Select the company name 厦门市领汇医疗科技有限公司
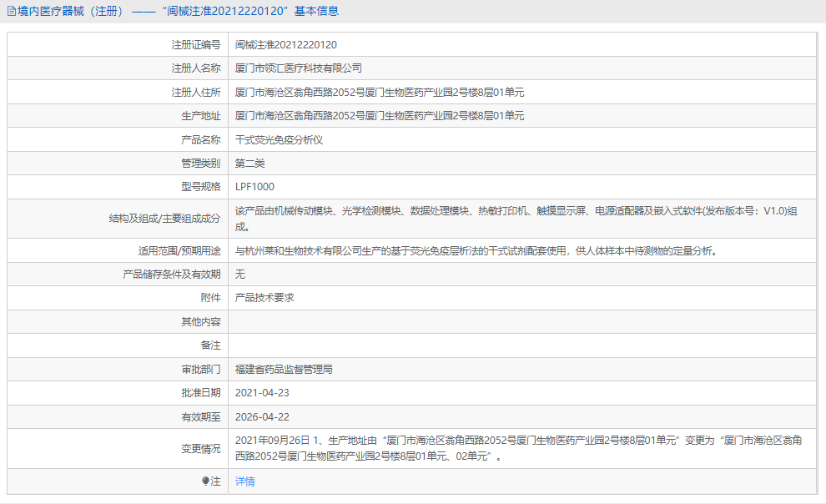 coord(298,68)
